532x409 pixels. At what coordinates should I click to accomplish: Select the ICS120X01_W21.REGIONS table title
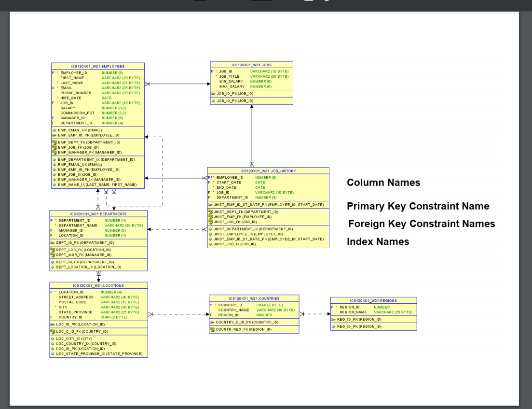click(373, 301)
